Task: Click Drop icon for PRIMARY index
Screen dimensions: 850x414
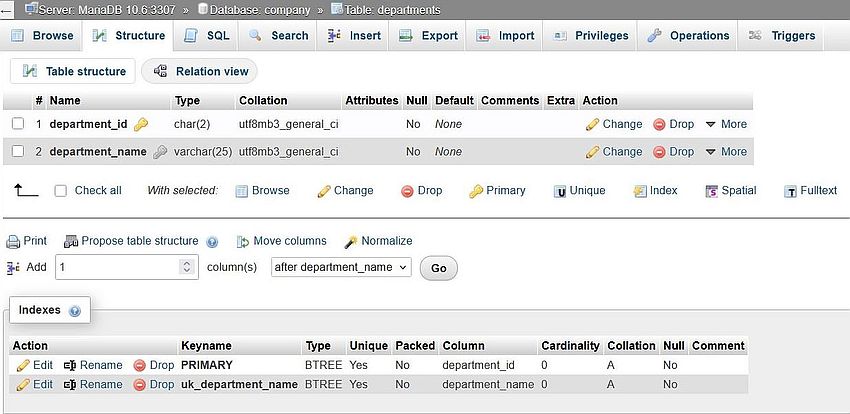Action: point(140,366)
